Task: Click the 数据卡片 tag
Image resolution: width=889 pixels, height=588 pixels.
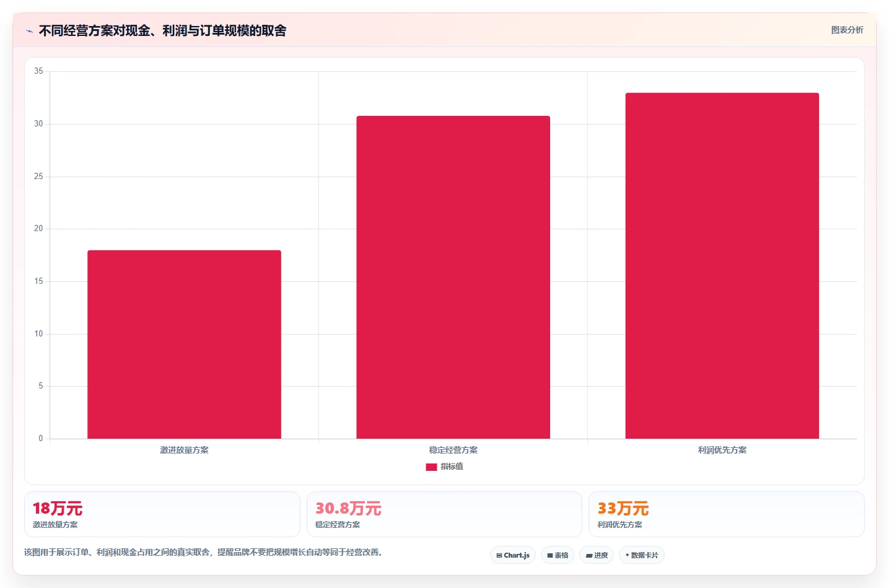Action: coord(642,555)
